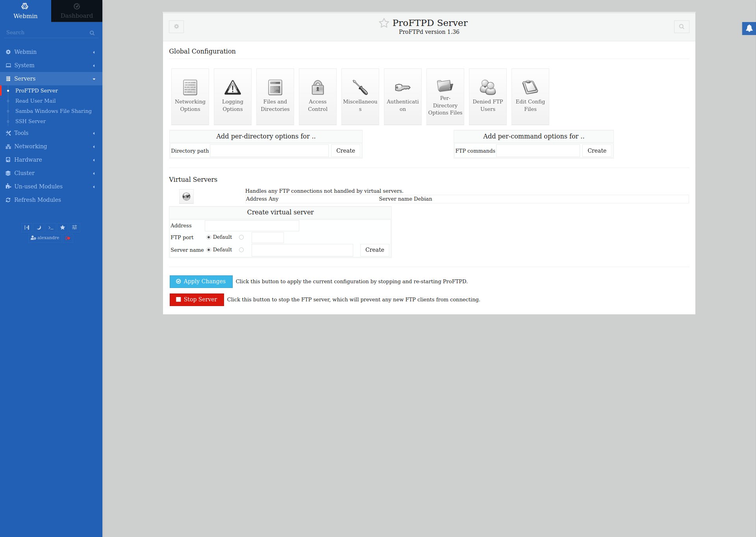Click the Apply Changes button
Screen dimensions: 756x537
point(201,282)
